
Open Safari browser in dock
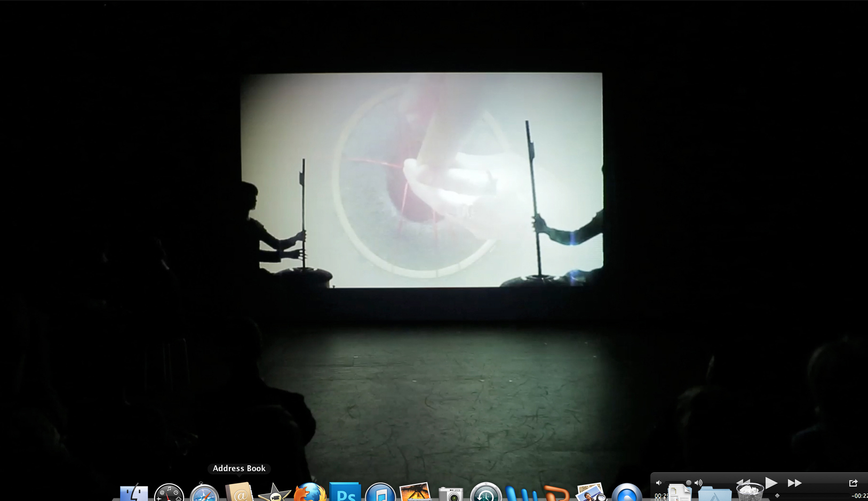tap(204, 493)
